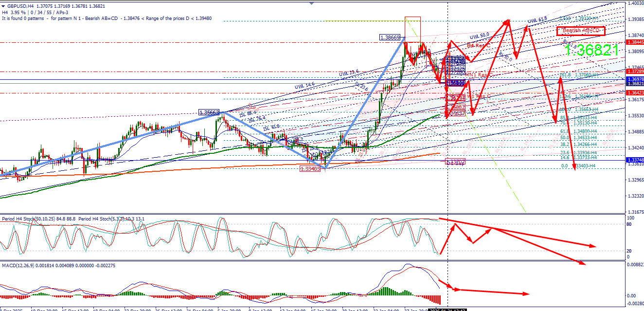Image resolution: width=644 pixels, height=311 pixels.
Task: Click the 'UWL 14.6' pitchfork line label
Action: [x=304, y=87]
